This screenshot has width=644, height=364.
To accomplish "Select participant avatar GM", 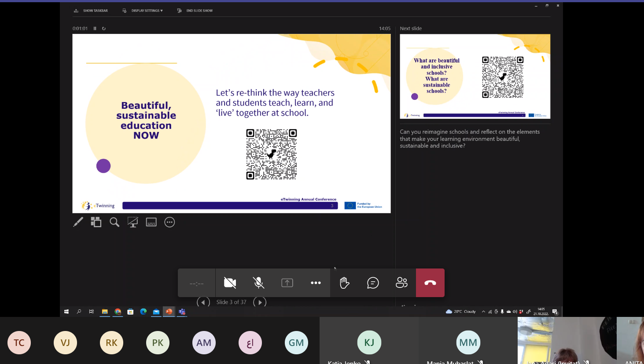I will pos(296,342).
